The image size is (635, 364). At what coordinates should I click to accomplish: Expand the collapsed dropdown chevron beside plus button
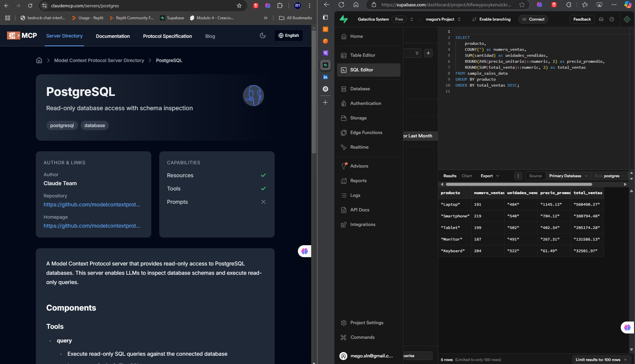[x=417, y=53]
